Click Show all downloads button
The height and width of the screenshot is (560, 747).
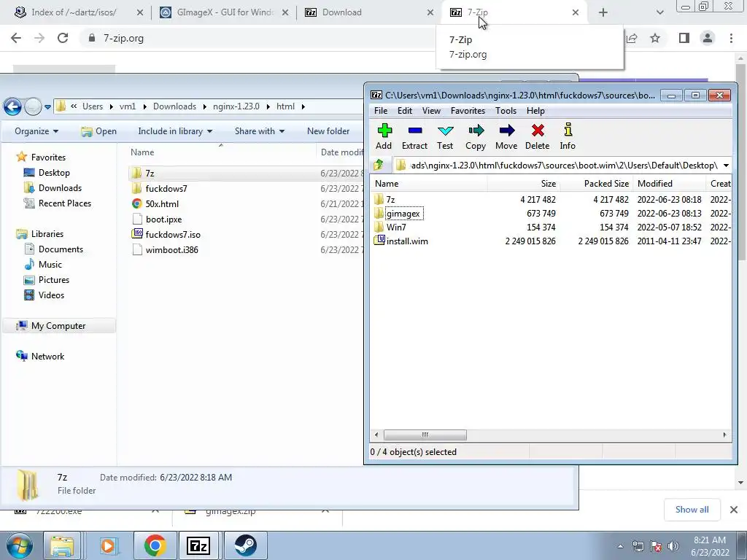click(x=692, y=510)
